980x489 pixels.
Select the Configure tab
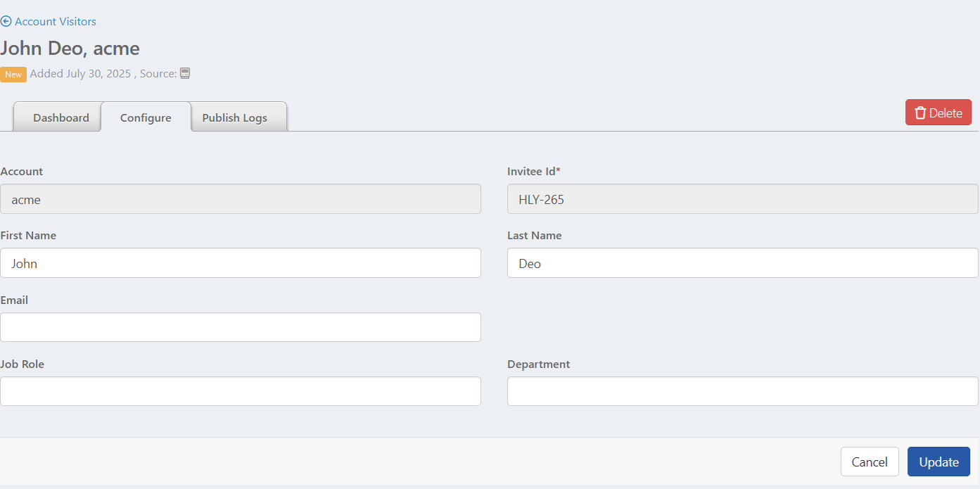point(146,118)
